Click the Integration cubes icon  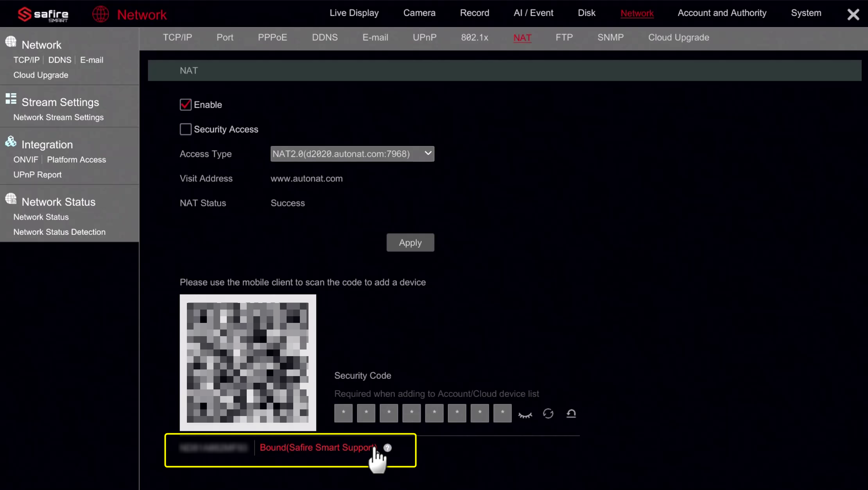[11, 142]
